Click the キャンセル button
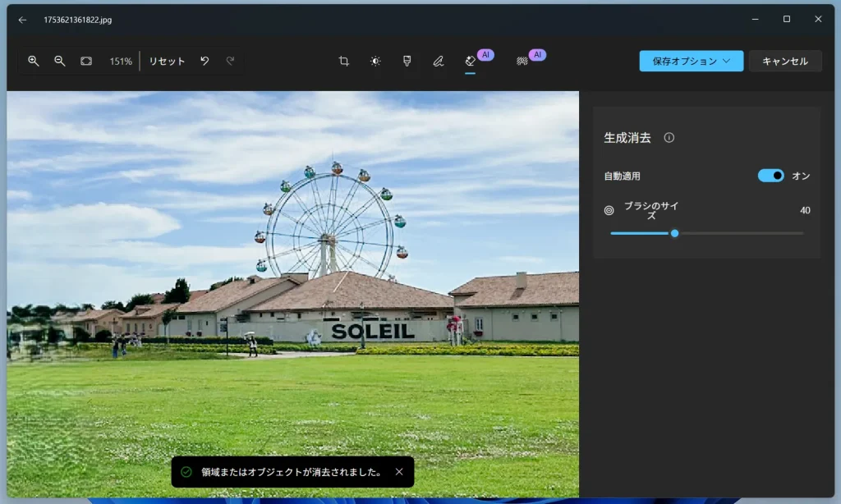841x504 pixels. click(x=785, y=61)
